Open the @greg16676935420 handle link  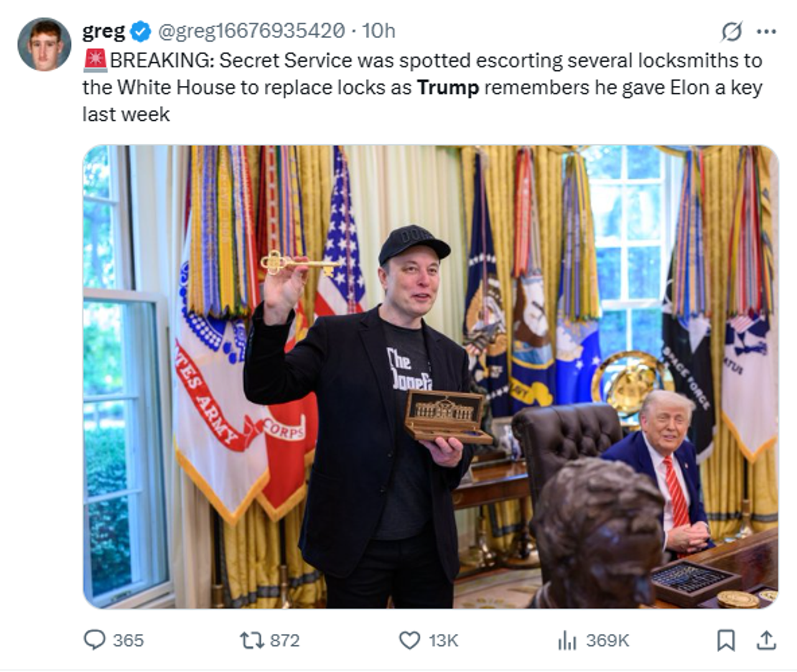click(x=251, y=30)
